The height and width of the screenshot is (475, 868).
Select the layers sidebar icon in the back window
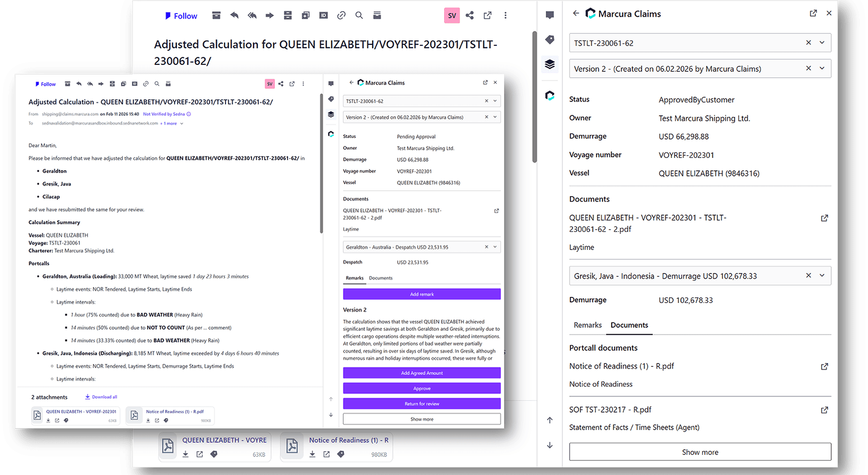pos(550,64)
